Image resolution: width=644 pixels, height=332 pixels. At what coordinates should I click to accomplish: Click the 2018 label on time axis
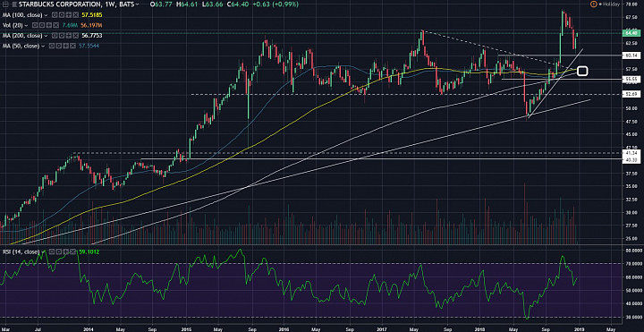(479, 329)
